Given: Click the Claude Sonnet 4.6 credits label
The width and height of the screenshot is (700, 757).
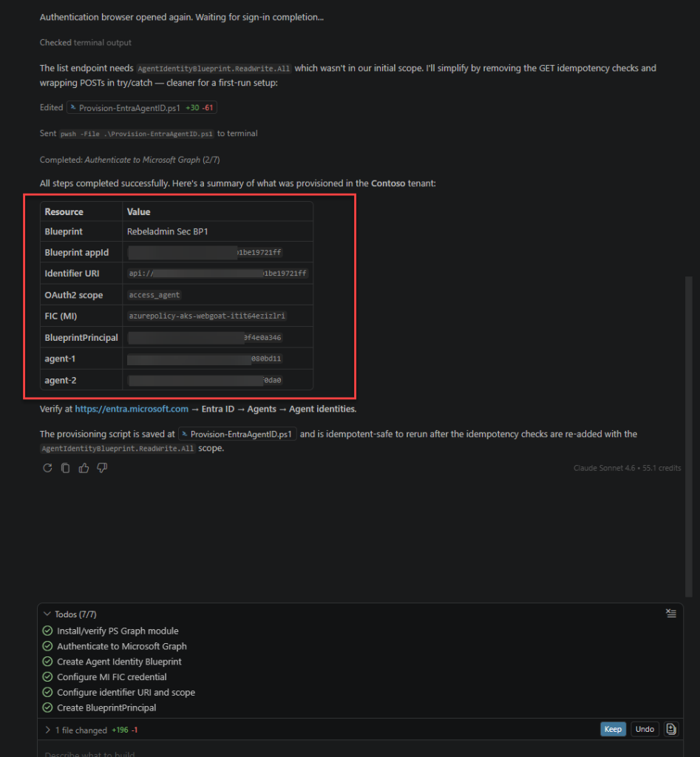Looking at the screenshot, I should point(627,468).
